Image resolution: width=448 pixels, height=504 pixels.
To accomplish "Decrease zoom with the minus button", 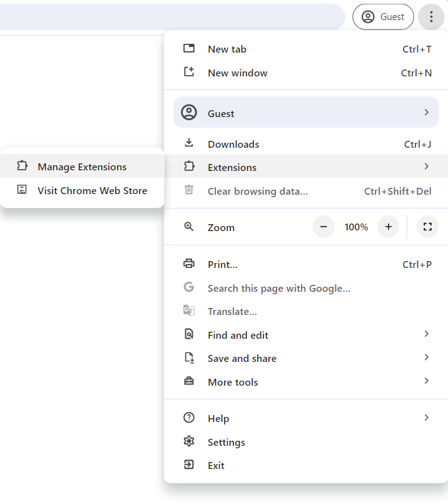I will [323, 227].
